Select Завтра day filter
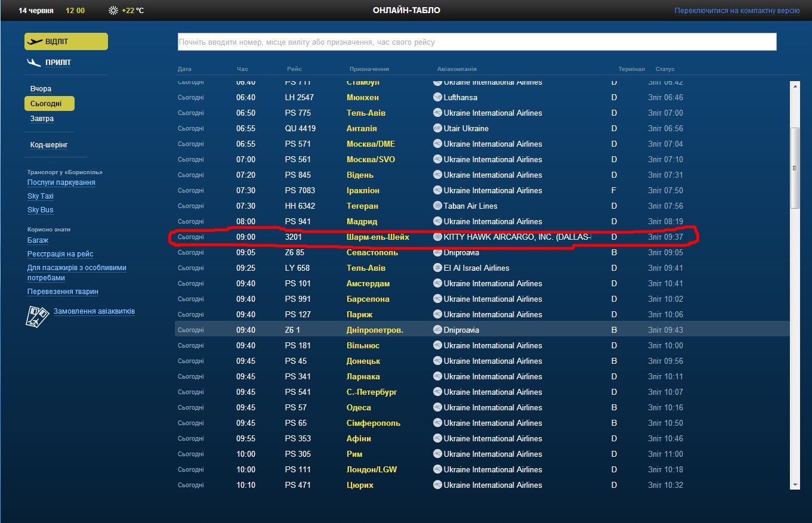Screen dimensions: 812x523 [x=42, y=119]
